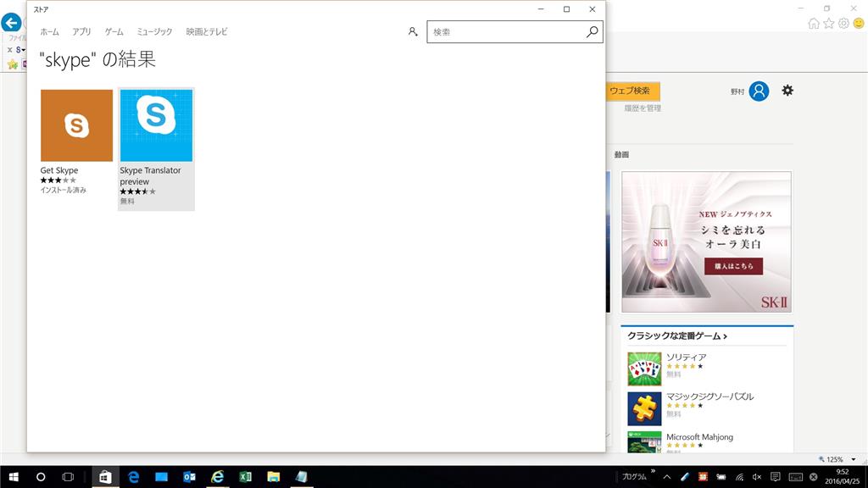Open the ソリティア game link

(x=686, y=358)
